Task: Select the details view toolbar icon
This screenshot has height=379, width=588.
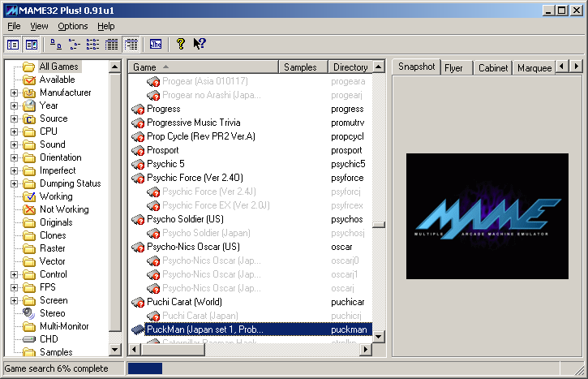Action: click(112, 44)
